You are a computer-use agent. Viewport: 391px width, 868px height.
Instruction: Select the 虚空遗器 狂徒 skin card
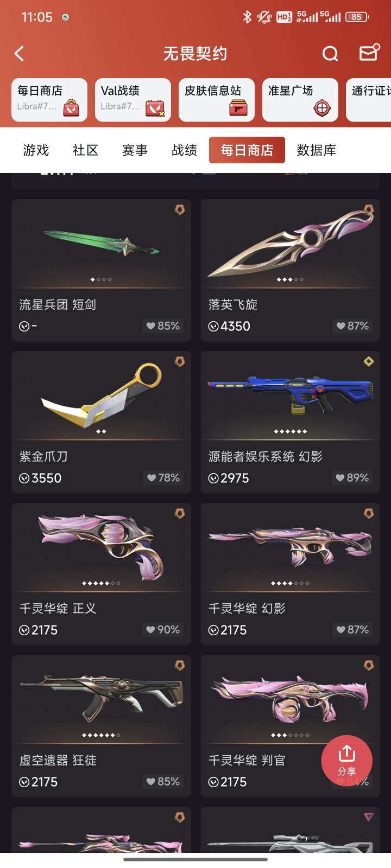(x=101, y=726)
